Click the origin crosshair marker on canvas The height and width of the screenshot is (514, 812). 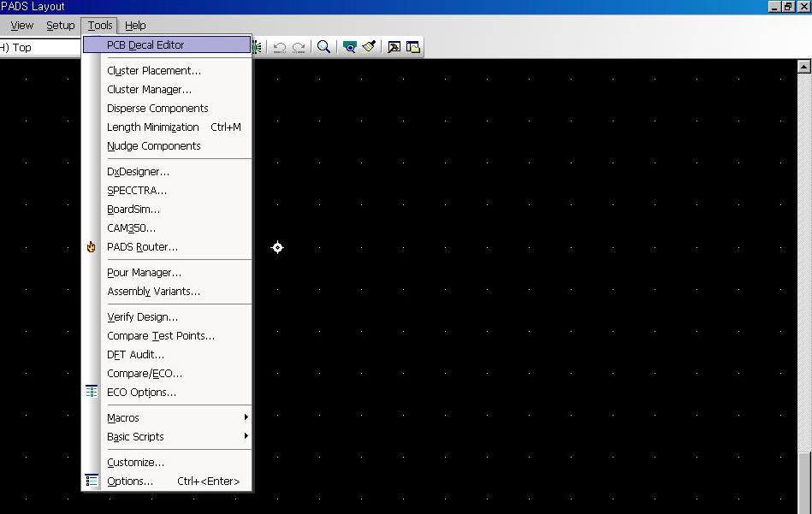click(277, 247)
